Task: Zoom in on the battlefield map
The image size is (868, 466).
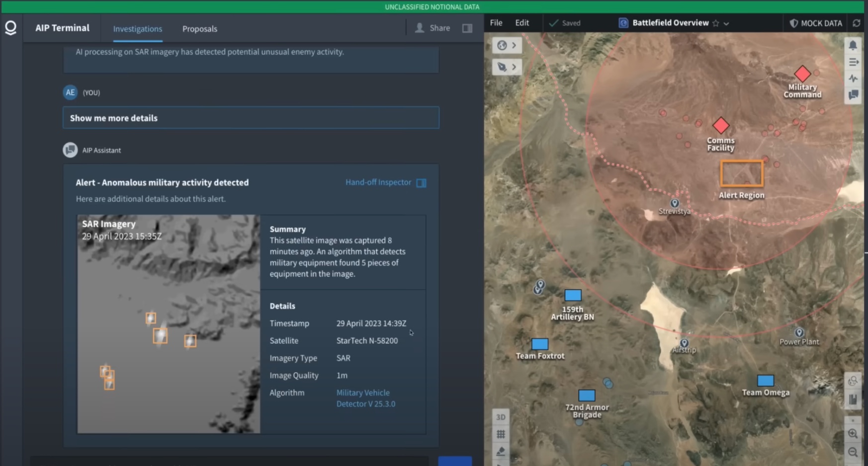Action: (x=853, y=434)
